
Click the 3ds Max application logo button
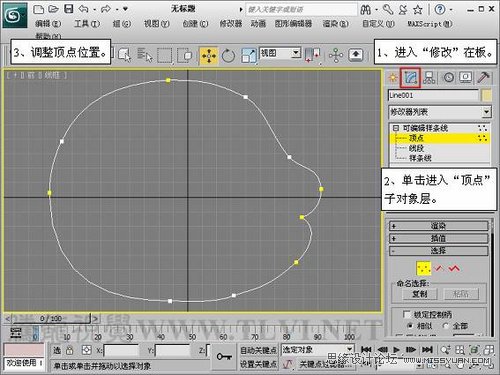coord(15,15)
